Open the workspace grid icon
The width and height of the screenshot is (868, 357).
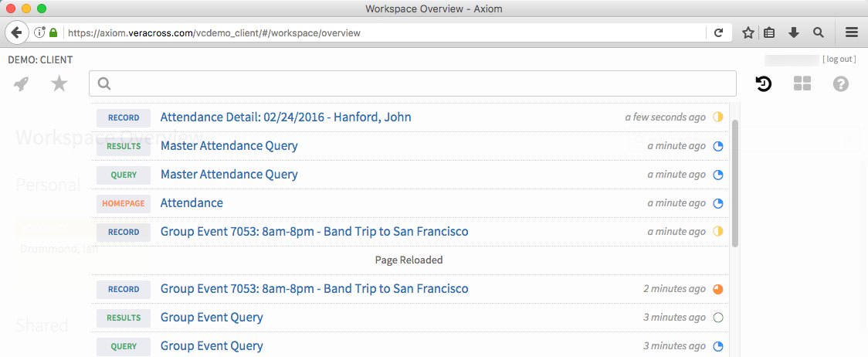[802, 84]
